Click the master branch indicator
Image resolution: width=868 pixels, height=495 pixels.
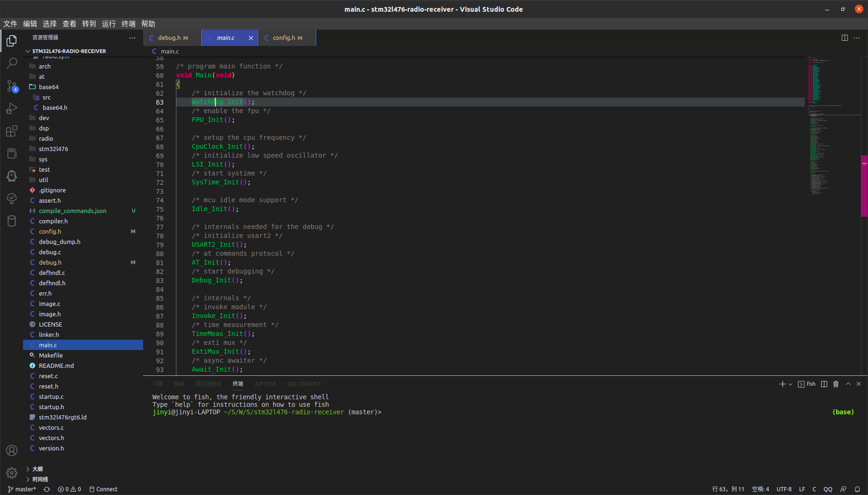pos(22,489)
